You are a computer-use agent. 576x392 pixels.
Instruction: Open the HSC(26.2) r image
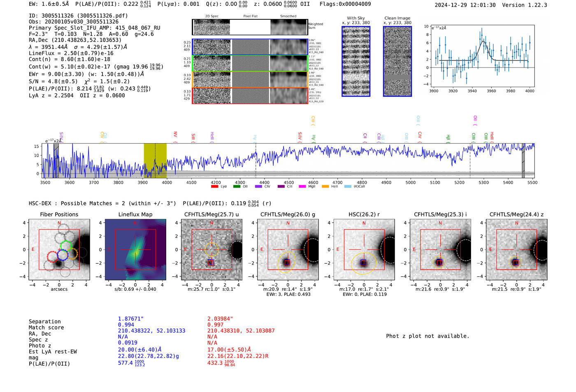[364, 250]
